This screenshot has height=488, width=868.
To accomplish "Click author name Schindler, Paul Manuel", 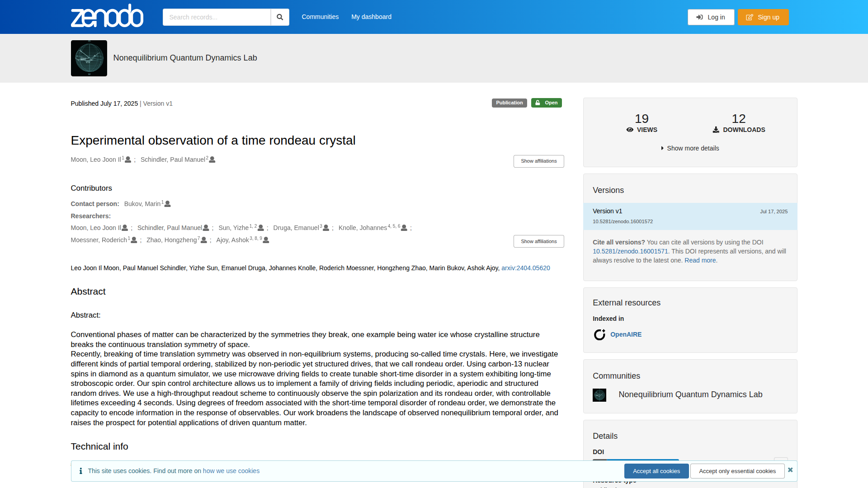I will pos(173,160).
